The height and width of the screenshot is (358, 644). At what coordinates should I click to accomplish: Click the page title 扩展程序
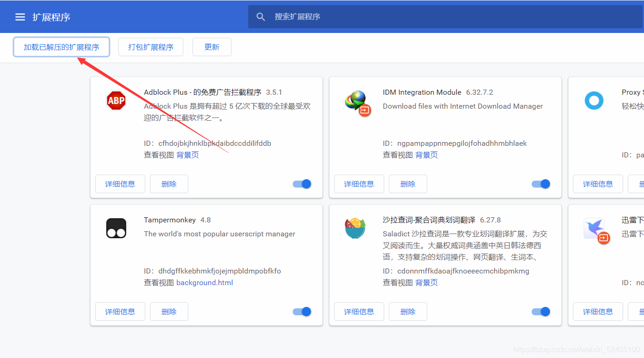click(x=52, y=17)
